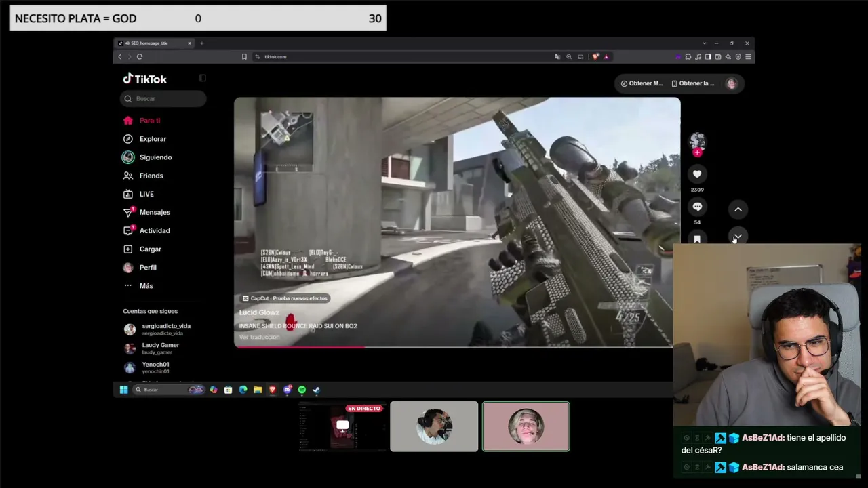Open Steam from the taskbar
The width and height of the screenshot is (868, 488).
pyautogui.click(x=317, y=390)
